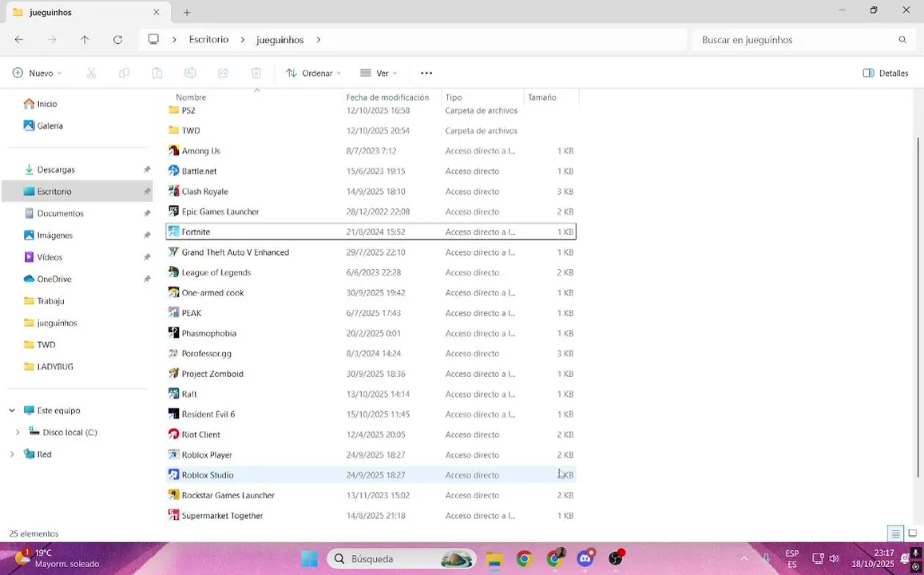
Task: Click the taskbar Búsqueda search box
Action: pos(401,558)
